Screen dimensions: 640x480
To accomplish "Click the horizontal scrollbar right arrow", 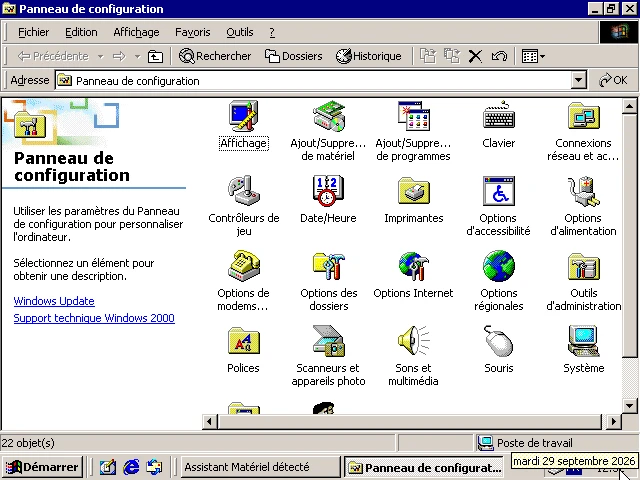I will coord(613,422).
